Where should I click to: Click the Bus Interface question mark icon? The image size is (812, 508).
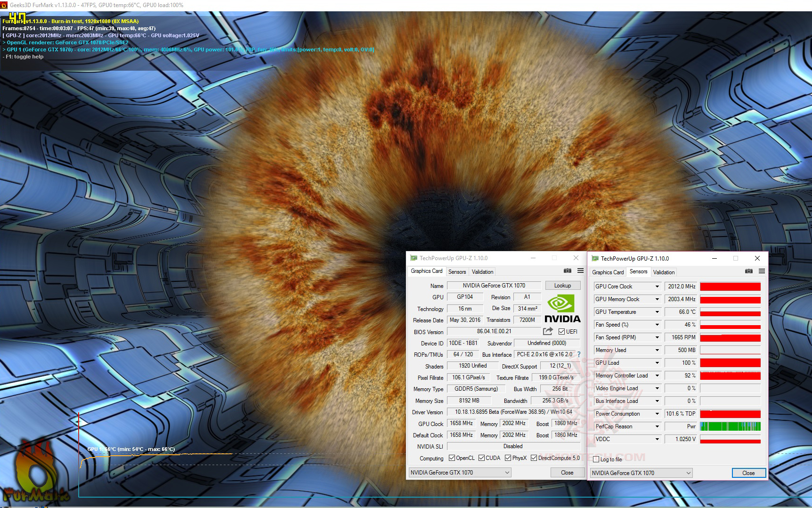click(579, 354)
